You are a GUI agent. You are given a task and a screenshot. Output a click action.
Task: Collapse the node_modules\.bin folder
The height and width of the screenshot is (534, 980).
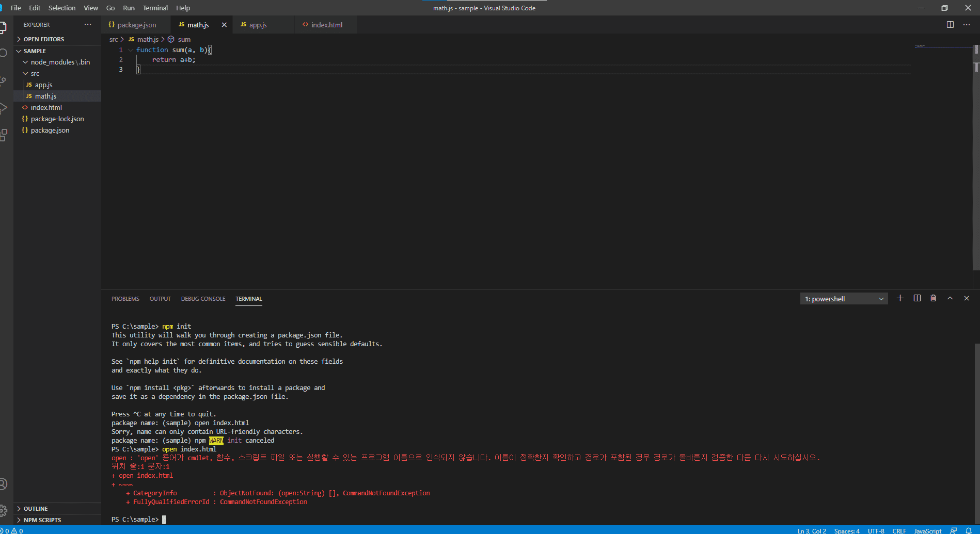tap(57, 62)
